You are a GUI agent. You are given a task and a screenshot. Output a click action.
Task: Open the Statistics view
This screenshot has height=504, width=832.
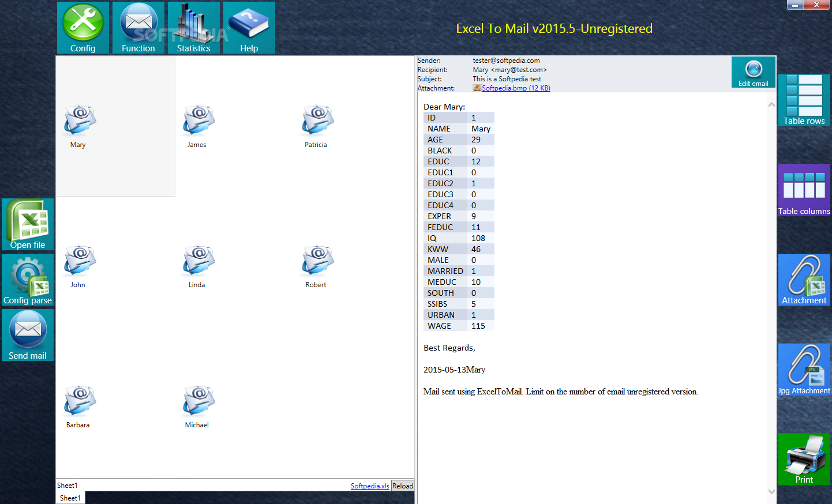point(194,28)
